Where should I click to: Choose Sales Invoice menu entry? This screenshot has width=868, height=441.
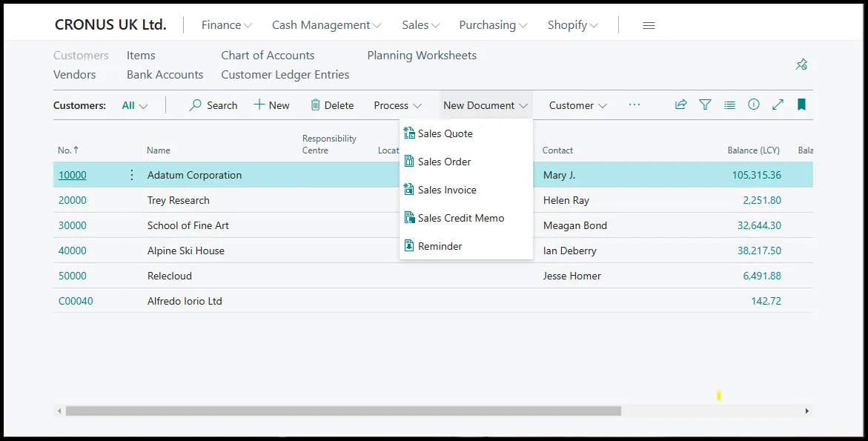click(x=466, y=190)
